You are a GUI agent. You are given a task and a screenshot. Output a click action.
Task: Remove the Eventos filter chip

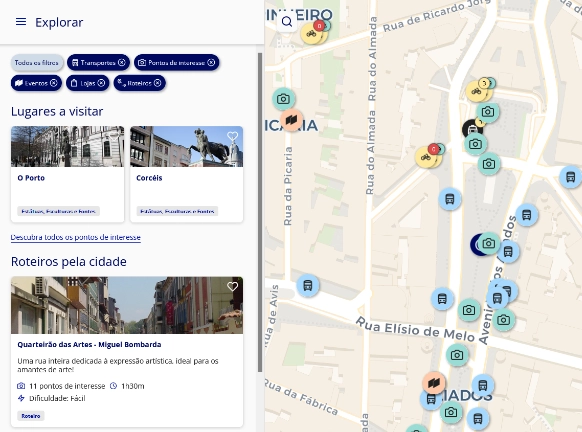54,83
